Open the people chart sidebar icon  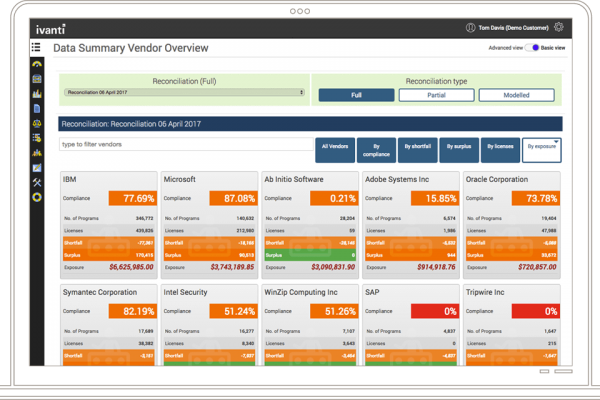[37, 153]
